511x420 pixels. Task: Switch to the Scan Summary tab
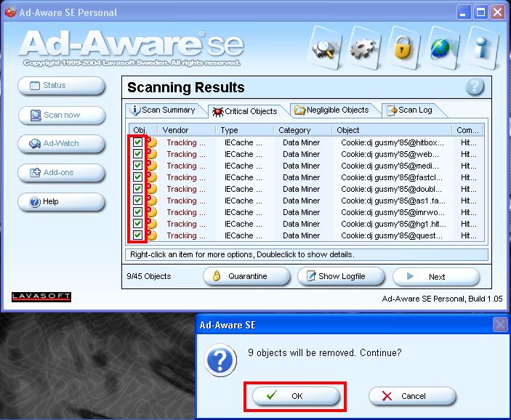click(x=166, y=110)
